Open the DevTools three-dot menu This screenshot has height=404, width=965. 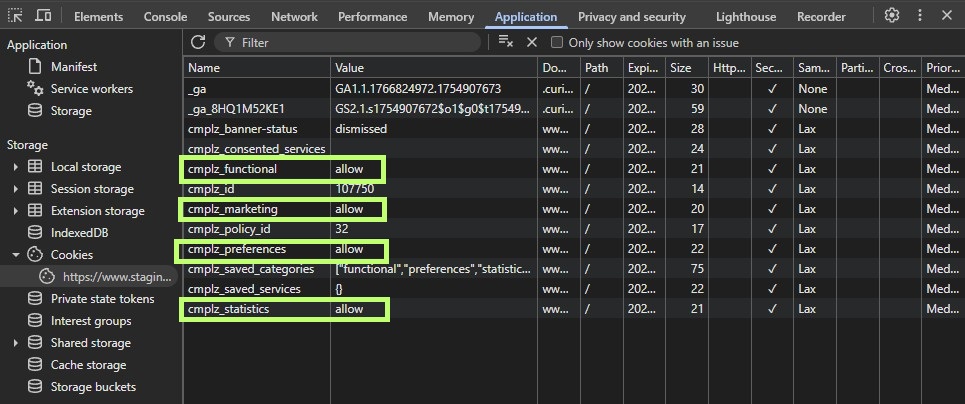coord(919,16)
